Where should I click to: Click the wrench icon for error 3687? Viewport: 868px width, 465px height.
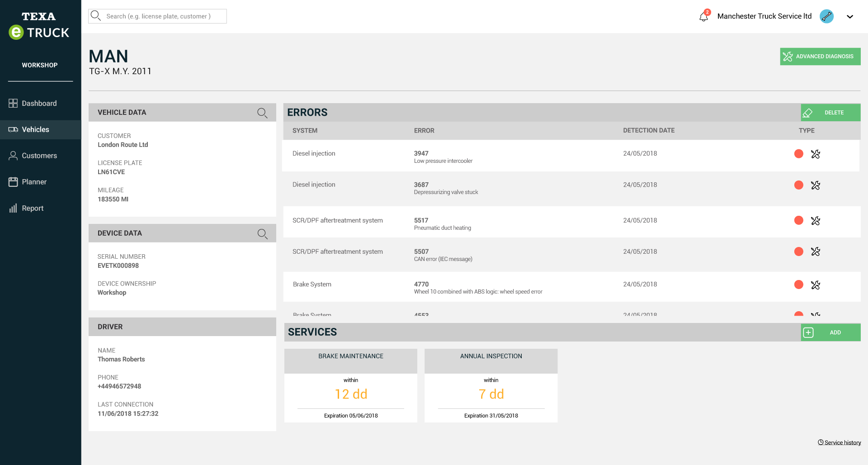coord(816,185)
